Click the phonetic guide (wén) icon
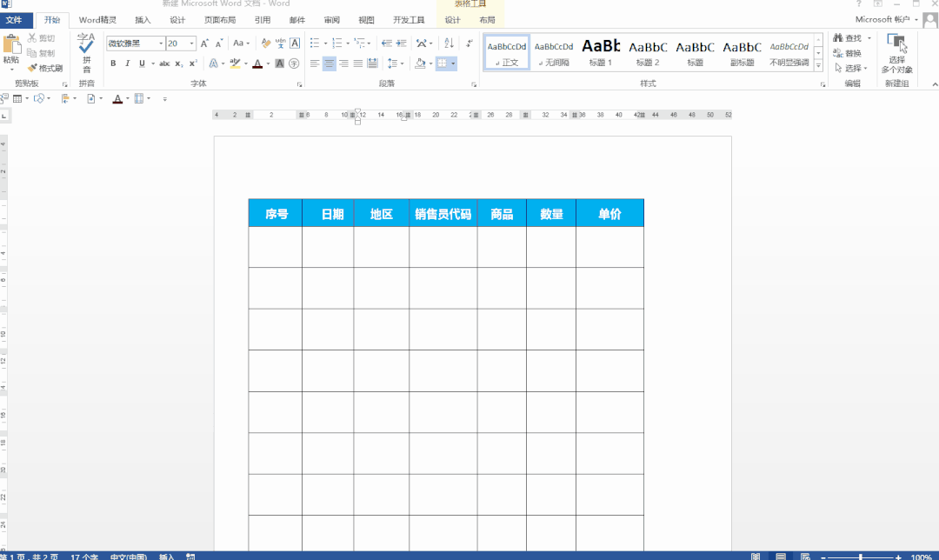Screen dimensions: 939x560 coord(280,43)
